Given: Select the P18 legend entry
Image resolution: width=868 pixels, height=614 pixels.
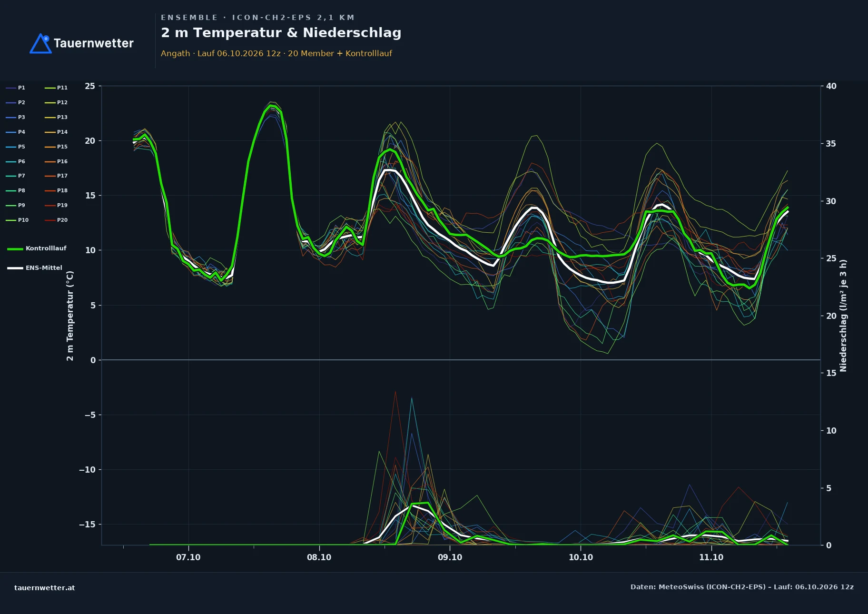Looking at the screenshot, I should click(56, 190).
